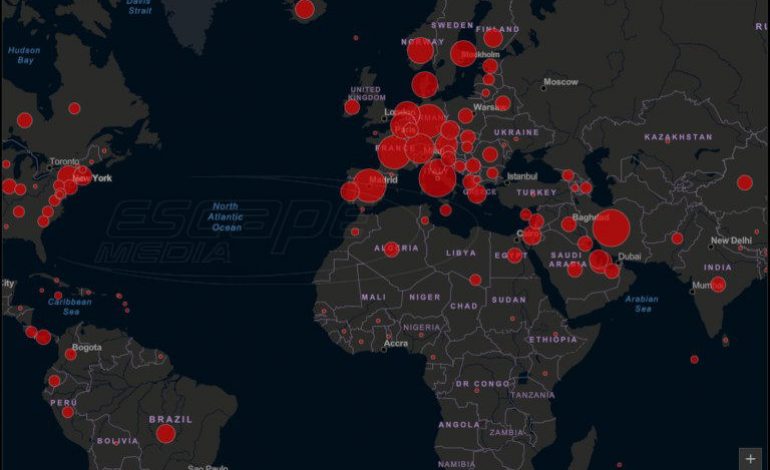770x470 pixels.
Task: Select the New Delhi city label
Action: pyautogui.click(x=731, y=240)
